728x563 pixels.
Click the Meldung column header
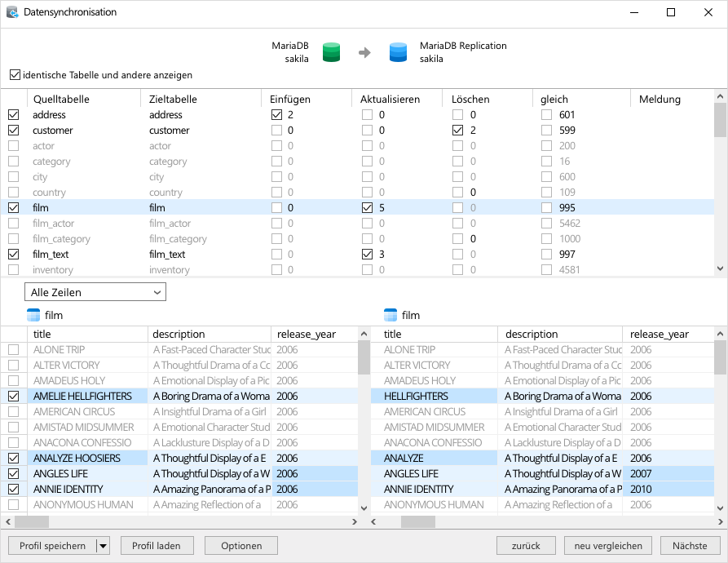[x=673, y=99]
